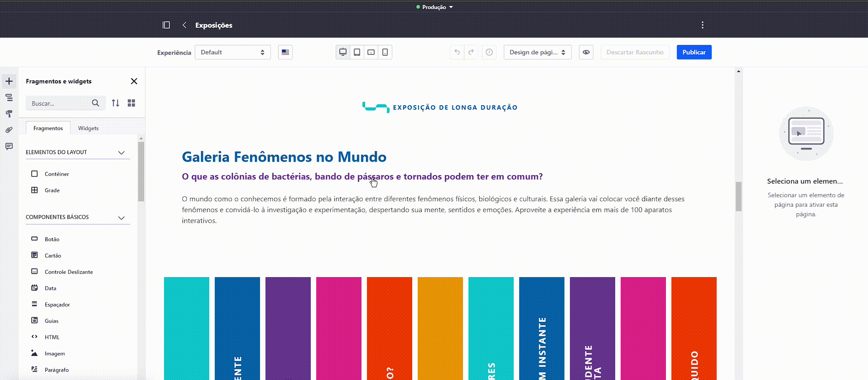The width and height of the screenshot is (868, 380).
Task: Select the Fragmentos tab
Action: [48, 128]
